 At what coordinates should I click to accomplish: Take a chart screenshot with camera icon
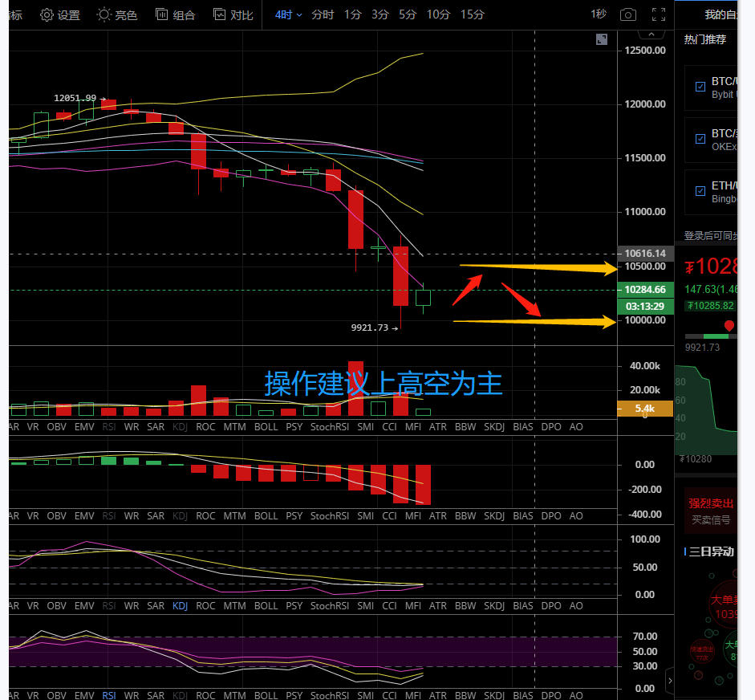(628, 14)
